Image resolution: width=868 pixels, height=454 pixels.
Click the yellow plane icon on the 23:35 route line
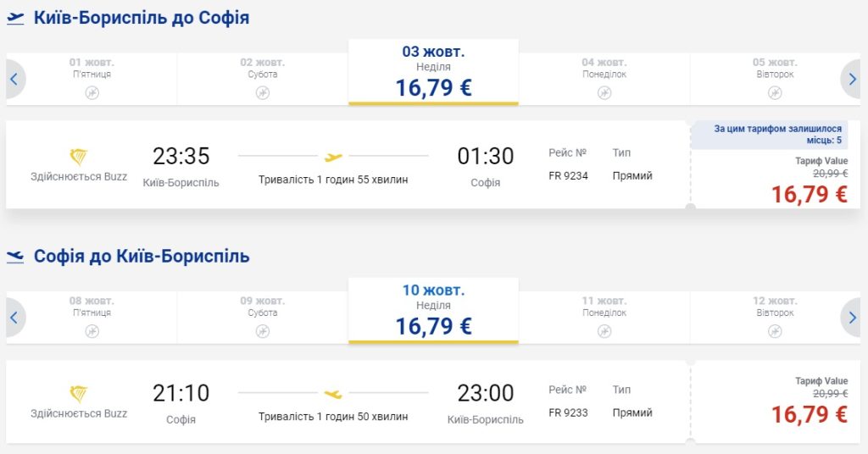334,156
